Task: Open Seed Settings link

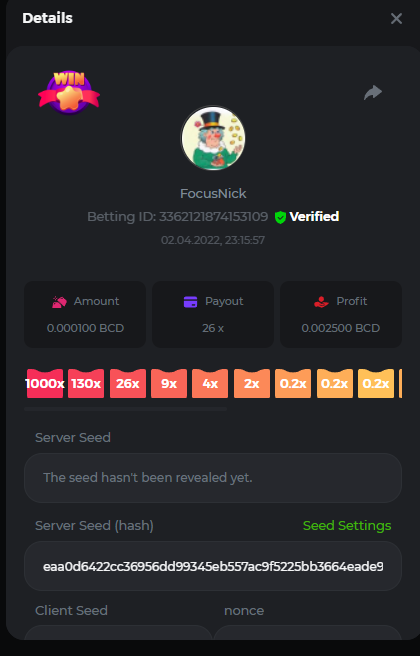Action: click(x=347, y=525)
